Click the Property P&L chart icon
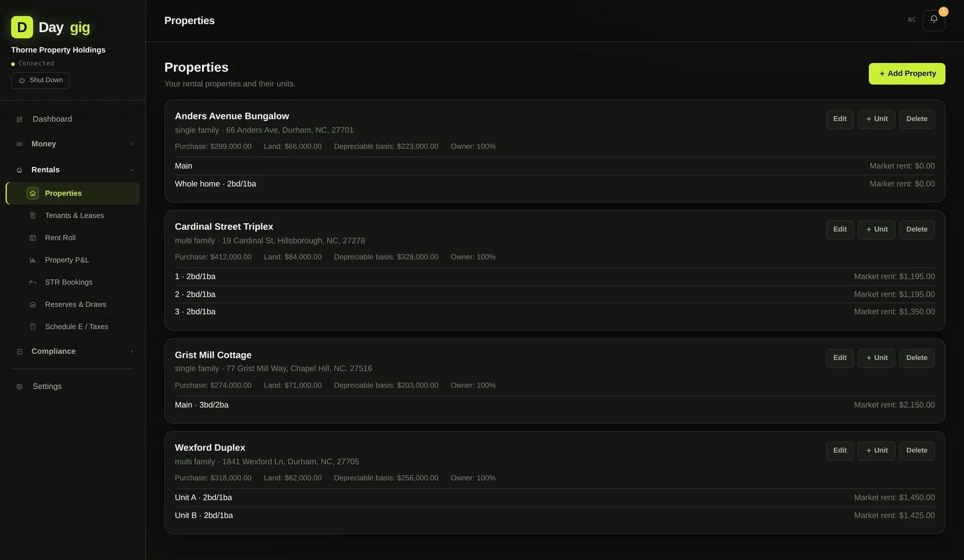 [x=33, y=260]
